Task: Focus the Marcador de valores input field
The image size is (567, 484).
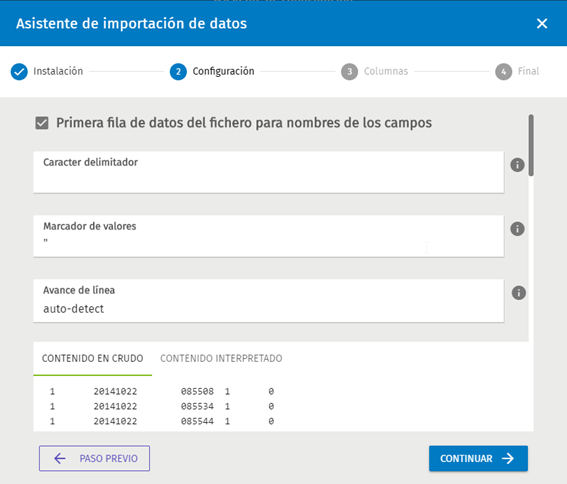Action: pyautogui.click(x=268, y=236)
